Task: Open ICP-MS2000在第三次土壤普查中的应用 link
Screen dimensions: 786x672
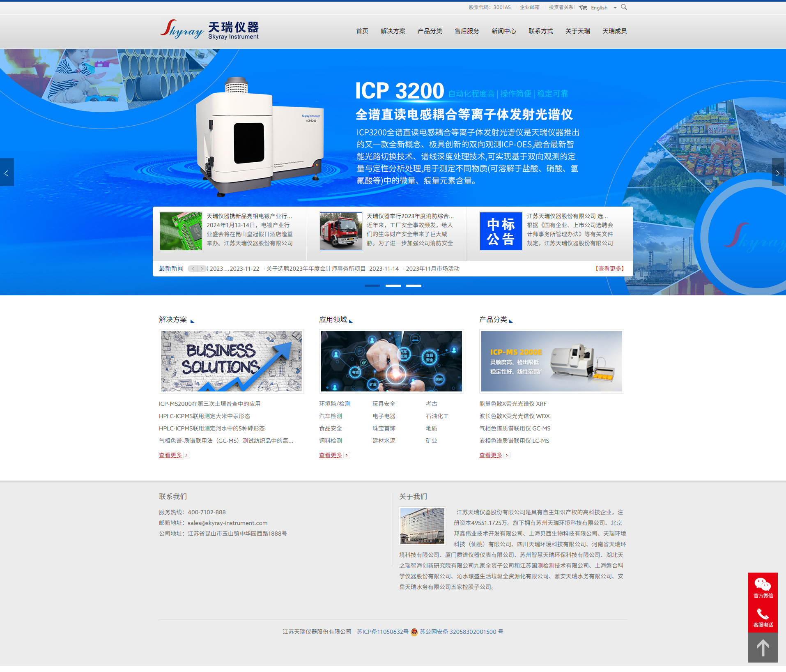Action: [210, 404]
